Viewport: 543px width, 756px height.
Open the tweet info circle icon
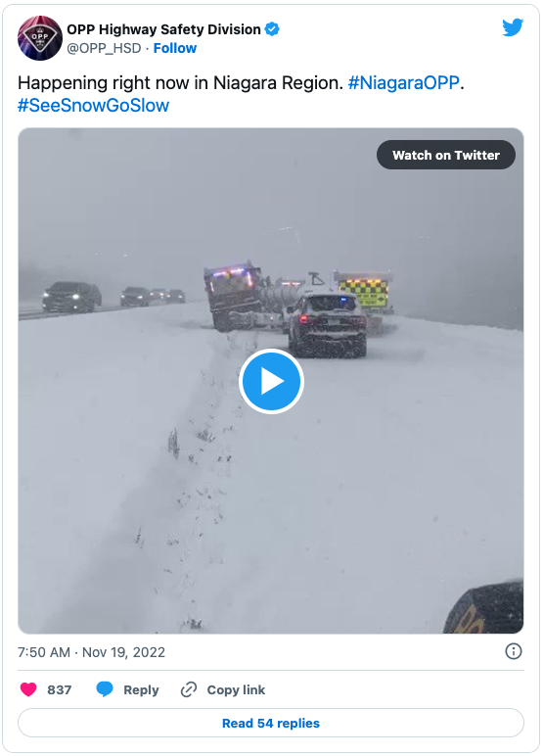[514, 651]
